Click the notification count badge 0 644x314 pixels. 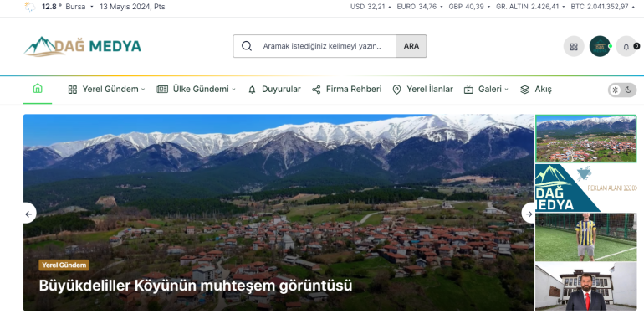[636, 46]
